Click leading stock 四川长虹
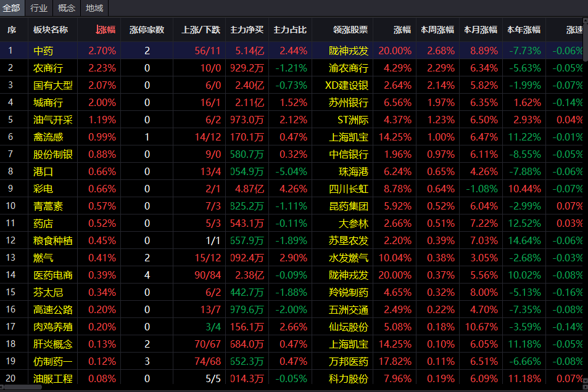 pyautogui.click(x=349, y=189)
